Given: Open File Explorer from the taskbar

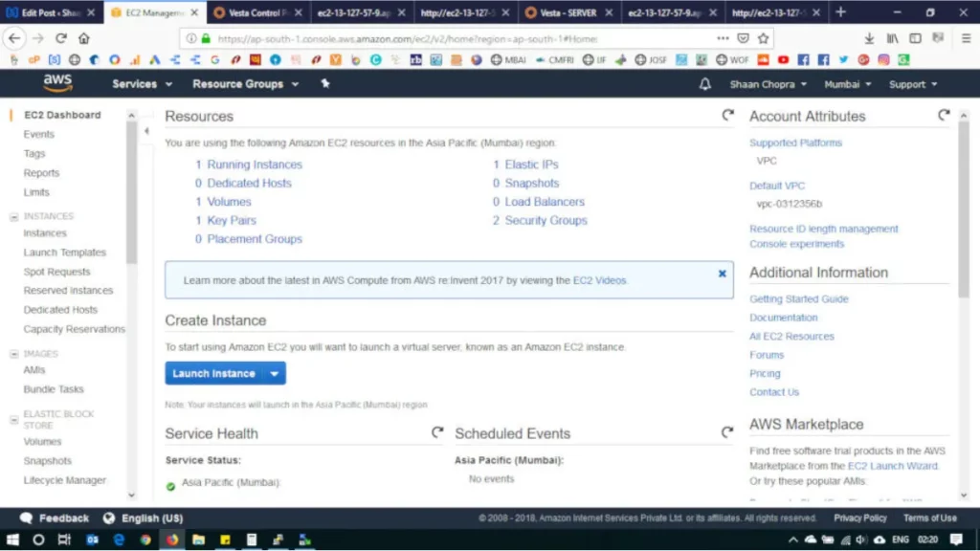Looking at the screenshot, I should coord(198,540).
